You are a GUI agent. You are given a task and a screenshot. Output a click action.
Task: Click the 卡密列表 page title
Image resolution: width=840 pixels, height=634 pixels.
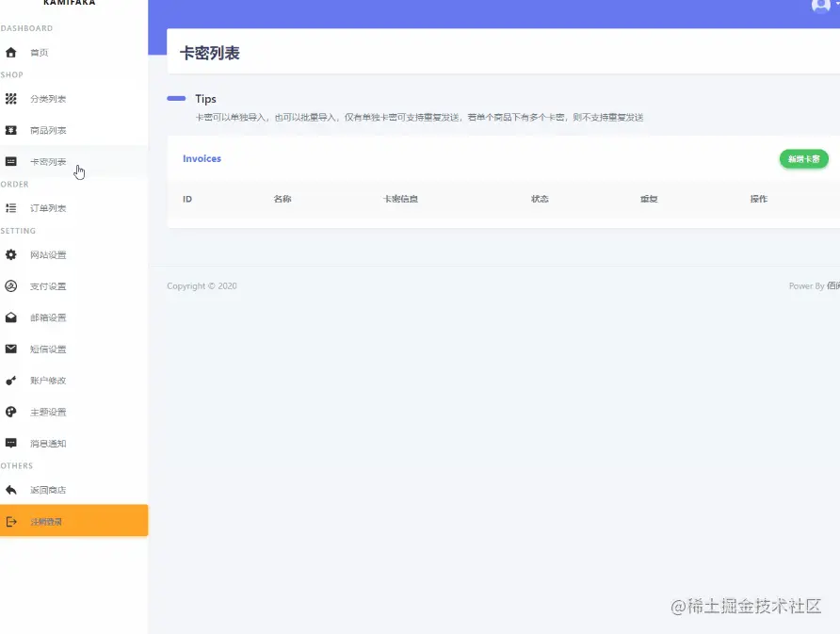point(209,53)
